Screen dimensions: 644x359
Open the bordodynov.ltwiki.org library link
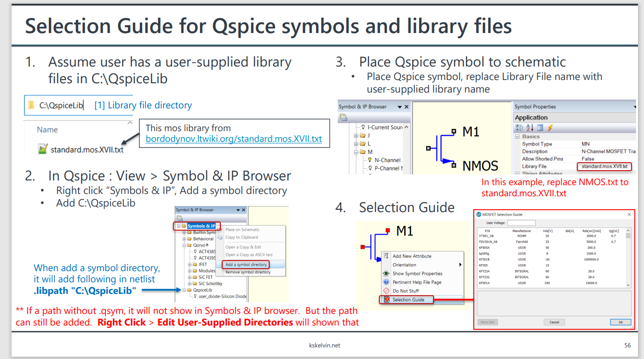point(234,139)
